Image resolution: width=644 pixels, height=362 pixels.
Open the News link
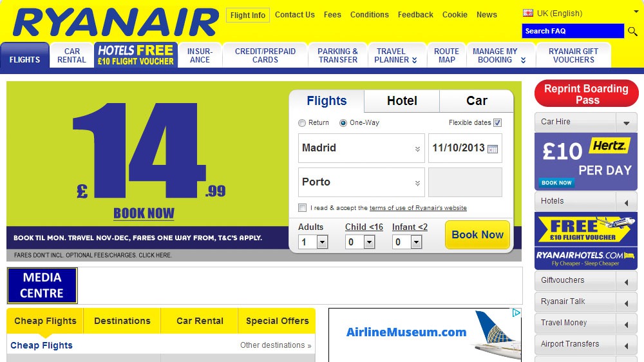[486, 15]
